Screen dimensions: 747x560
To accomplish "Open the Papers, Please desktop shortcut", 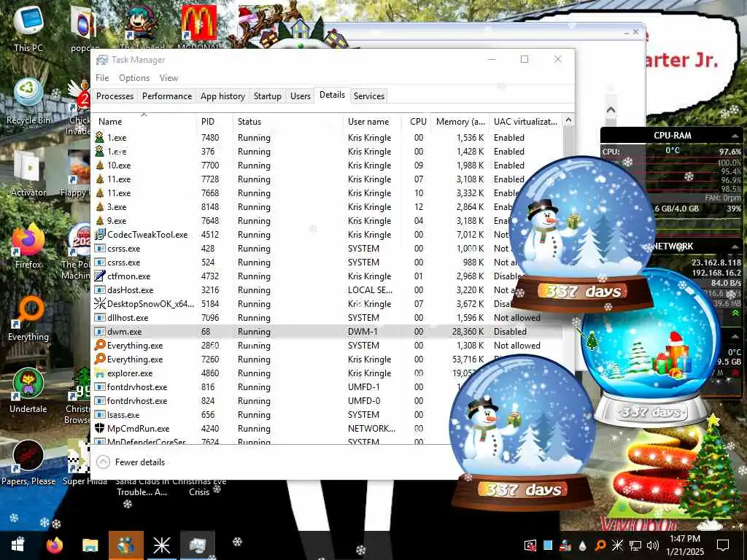I will [x=28, y=463].
